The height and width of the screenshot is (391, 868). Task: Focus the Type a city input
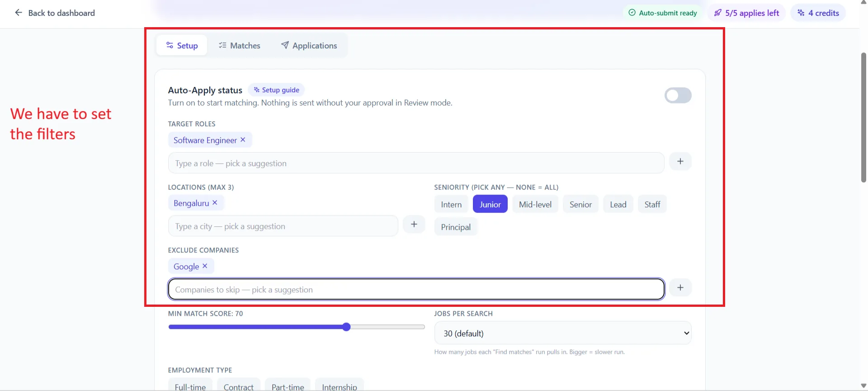pos(283,226)
